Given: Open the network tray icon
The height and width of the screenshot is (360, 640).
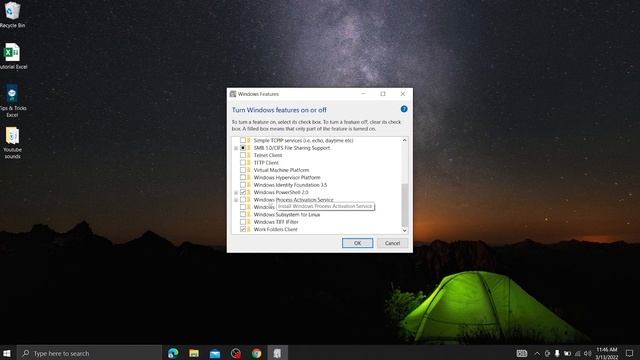Looking at the screenshot, I should 578,353.
